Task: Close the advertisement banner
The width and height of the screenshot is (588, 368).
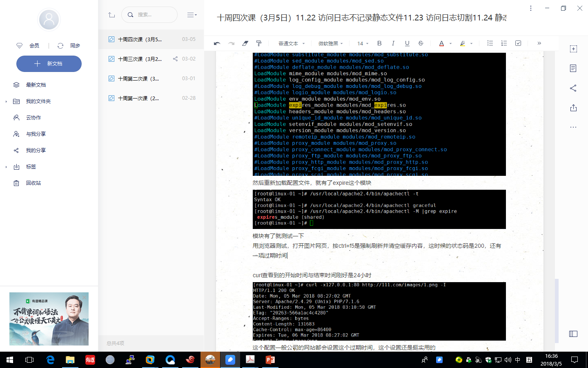Action: (85, 297)
